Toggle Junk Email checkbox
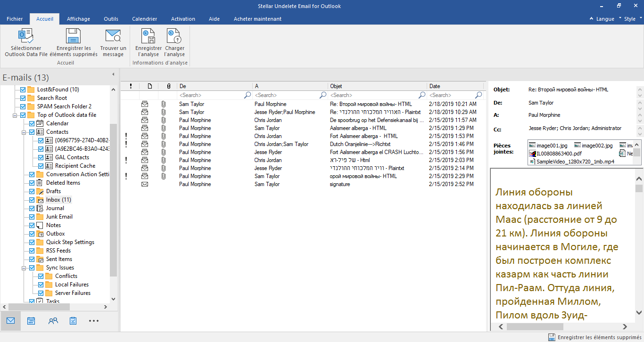Viewport: 644px width, 342px height. (32, 217)
